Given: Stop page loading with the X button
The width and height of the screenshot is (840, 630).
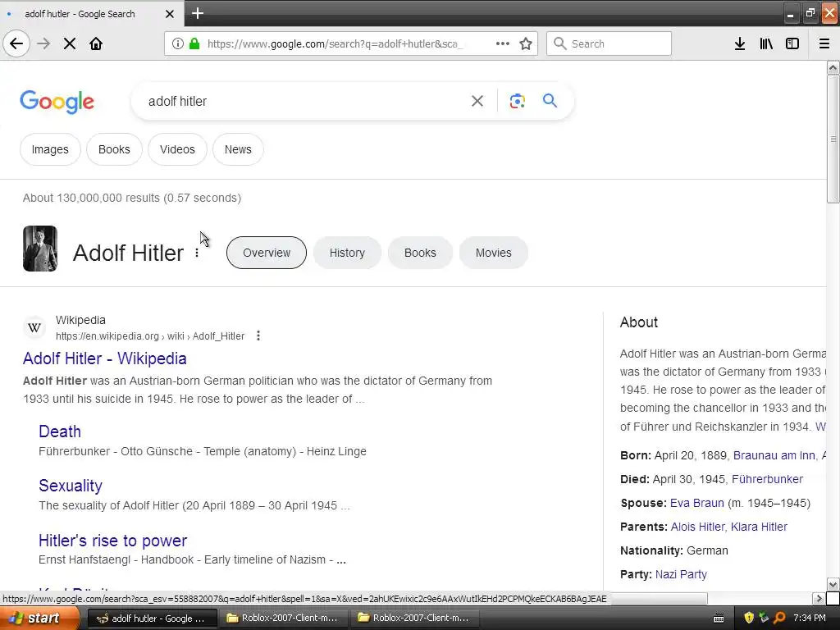Looking at the screenshot, I should pos(70,43).
